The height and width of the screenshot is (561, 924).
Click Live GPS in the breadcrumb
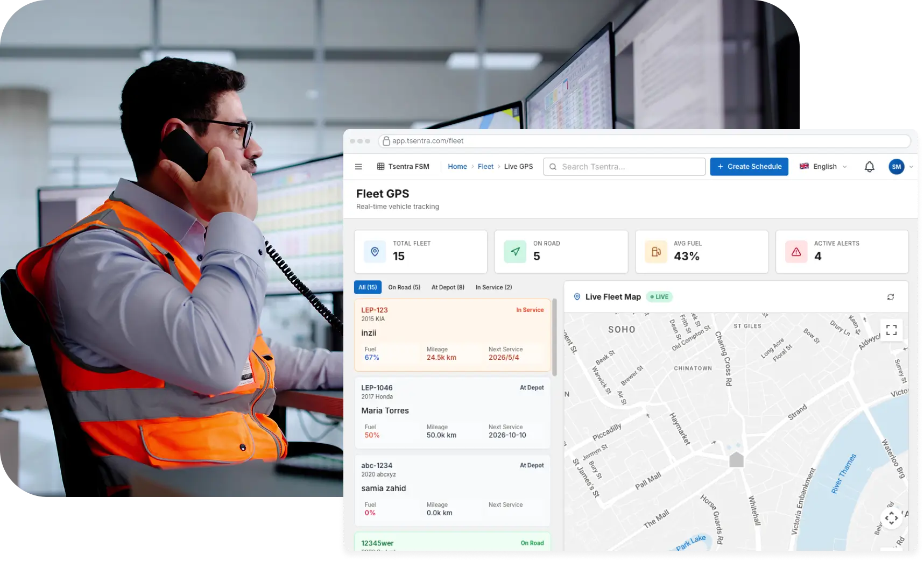[x=518, y=167]
